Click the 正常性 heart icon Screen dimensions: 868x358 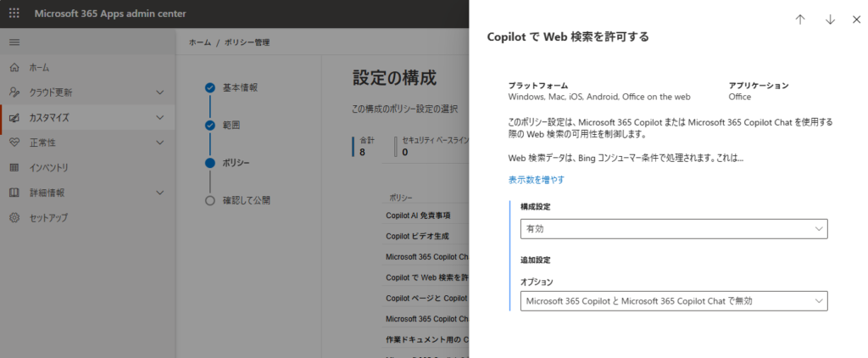click(x=15, y=143)
